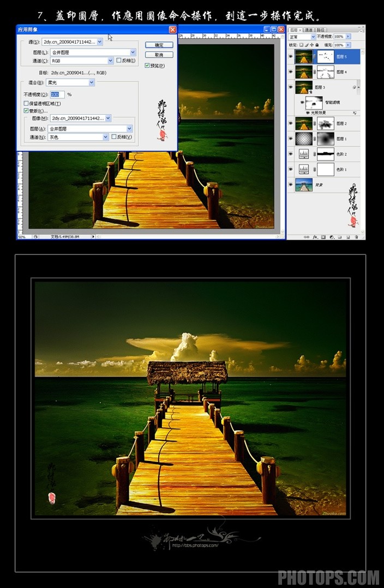Click the 确定 OK button
This screenshot has width=384, height=588.
159,45
